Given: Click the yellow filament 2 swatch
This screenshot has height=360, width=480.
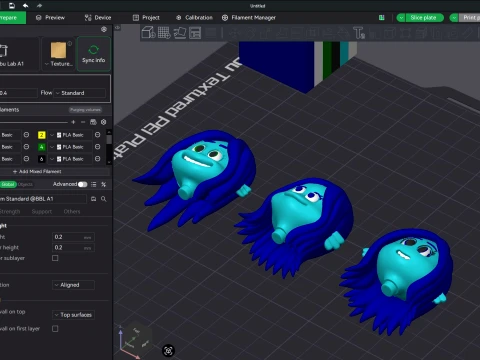Looking at the screenshot, I should (42, 135).
